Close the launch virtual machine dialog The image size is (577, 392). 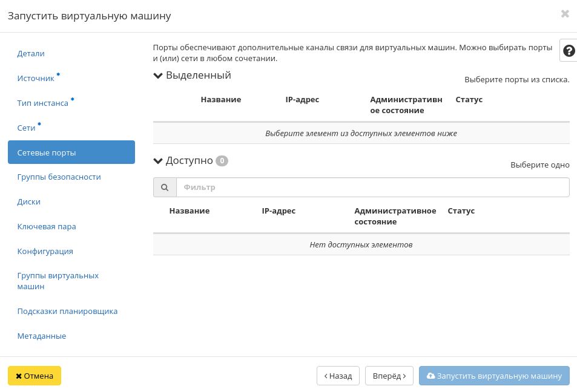click(x=565, y=13)
